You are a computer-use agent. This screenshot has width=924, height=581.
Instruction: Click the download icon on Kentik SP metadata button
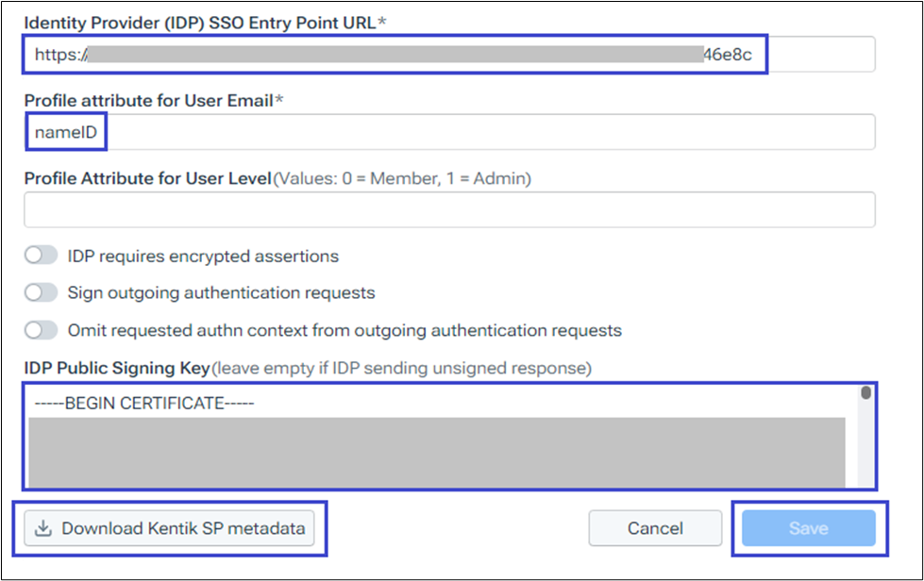click(42, 529)
